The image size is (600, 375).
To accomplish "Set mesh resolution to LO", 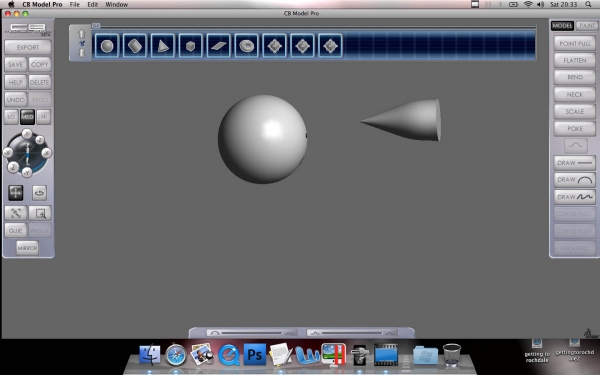I will (11, 117).
